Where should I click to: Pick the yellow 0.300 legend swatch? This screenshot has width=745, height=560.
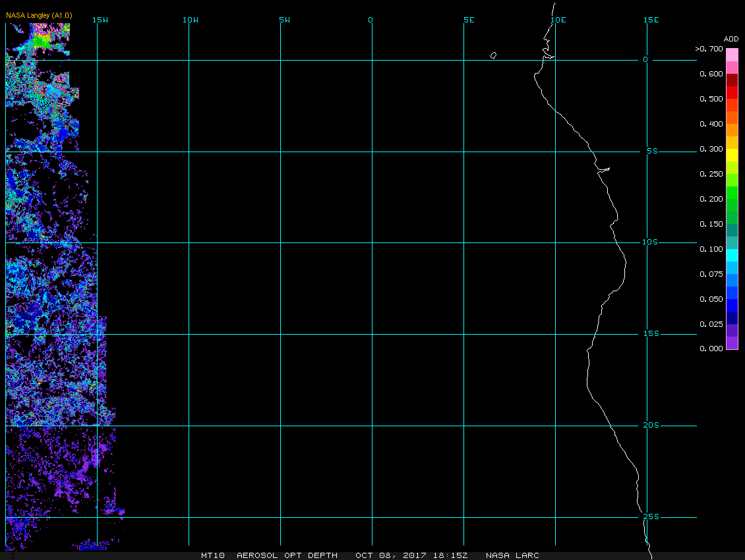(x=732, y=155)
